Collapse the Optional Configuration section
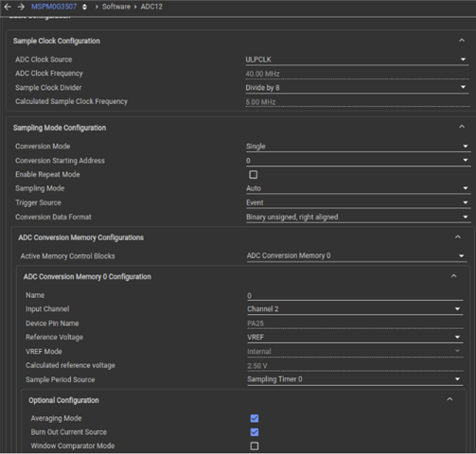The height and width of the screenshot is (454, 476). 450,399
